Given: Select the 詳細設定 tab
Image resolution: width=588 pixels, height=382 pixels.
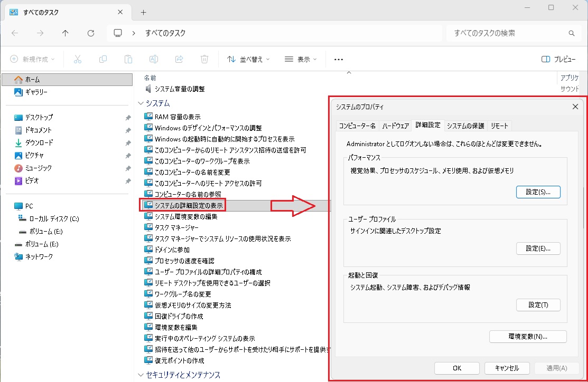Looking at the screenshot, I should [x=428, y=125].
